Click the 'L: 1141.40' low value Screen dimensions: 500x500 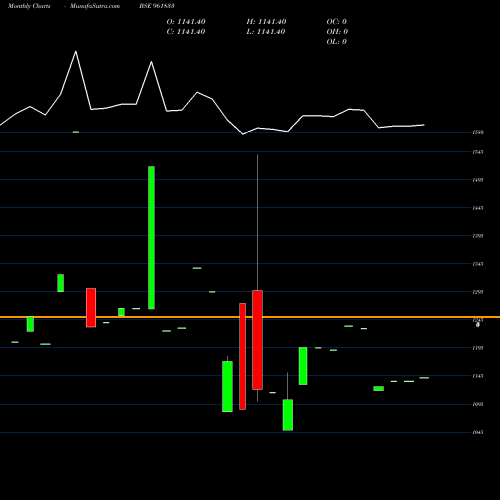[x=266, y=32]
